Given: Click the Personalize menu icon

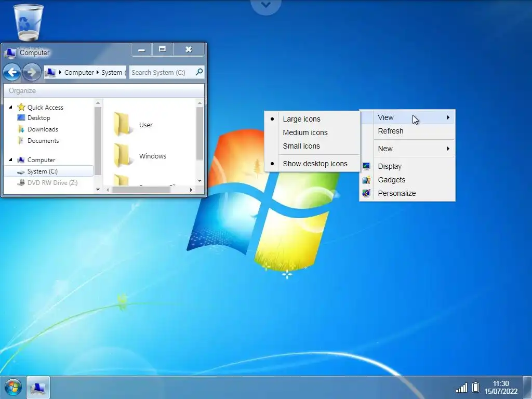Looking at the screenshot, I should (x=366, y=193).
